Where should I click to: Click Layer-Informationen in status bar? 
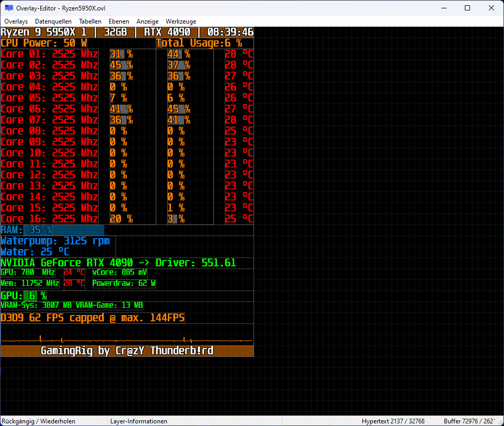pos(139,421)
